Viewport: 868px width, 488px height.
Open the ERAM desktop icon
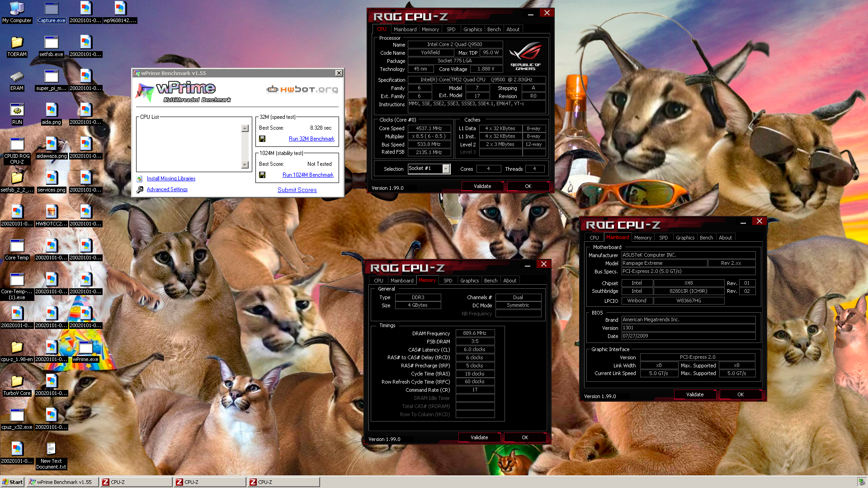(17, 80)
